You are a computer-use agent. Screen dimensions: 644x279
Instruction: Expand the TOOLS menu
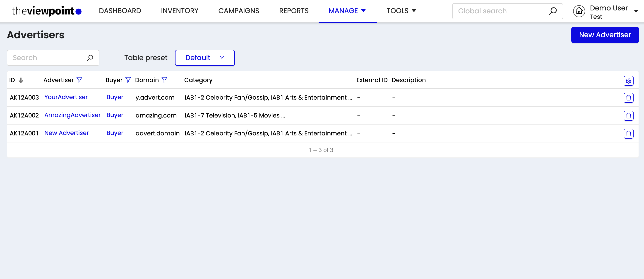point(401,11)
